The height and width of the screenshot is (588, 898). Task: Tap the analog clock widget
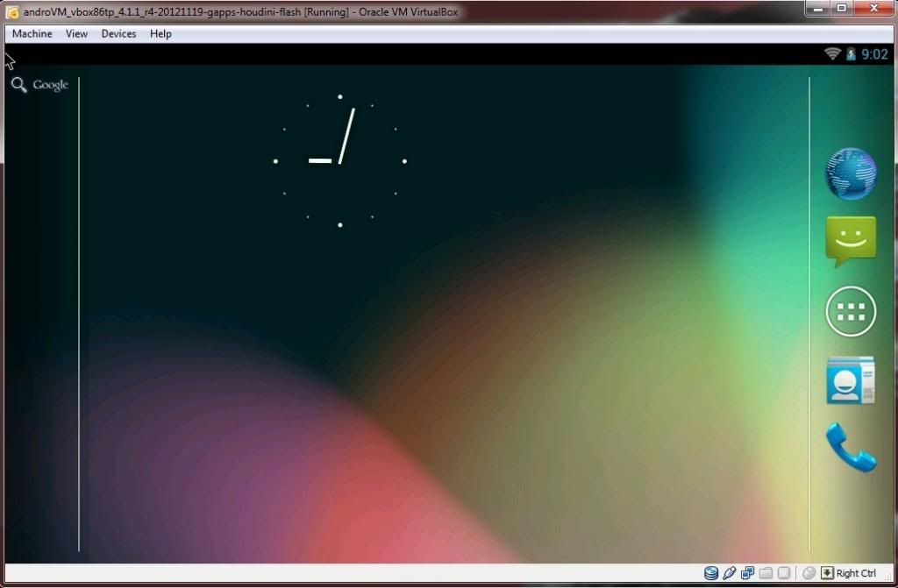click(340, 161)
